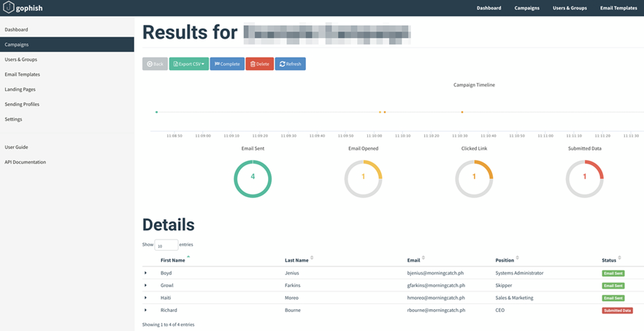This screenshot has width=644, height=331.
Task: Sort table by First Name column
Action: pos(173,260)
